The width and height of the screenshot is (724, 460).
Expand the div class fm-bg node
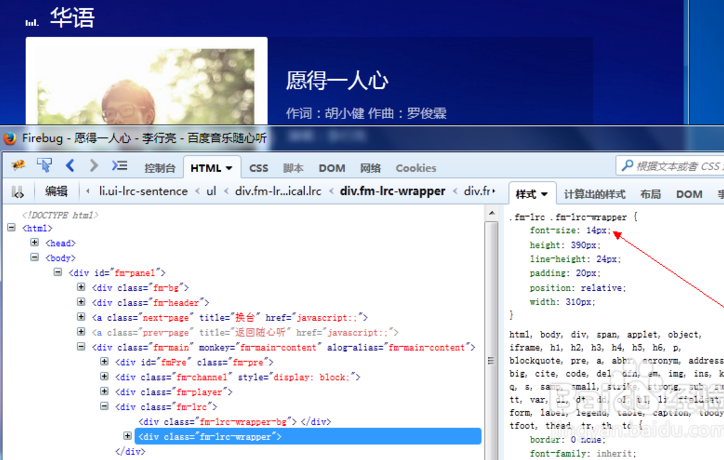pos(81,287)
